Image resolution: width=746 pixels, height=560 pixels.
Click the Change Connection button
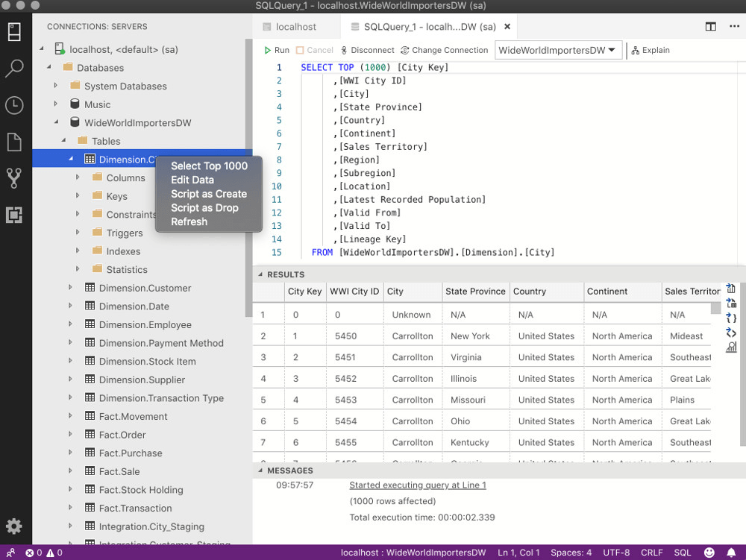[x=444, y=50]
